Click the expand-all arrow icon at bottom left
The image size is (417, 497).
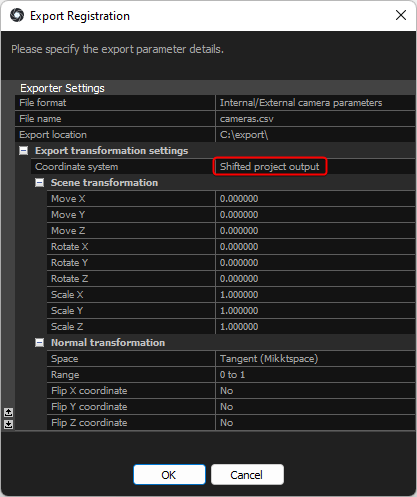[x=8, y=424]
